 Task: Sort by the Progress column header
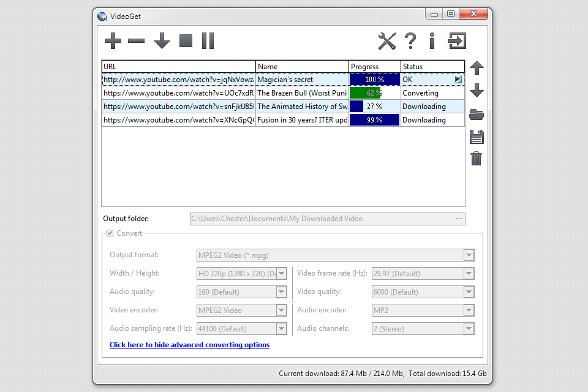click(x=375, y=67)
